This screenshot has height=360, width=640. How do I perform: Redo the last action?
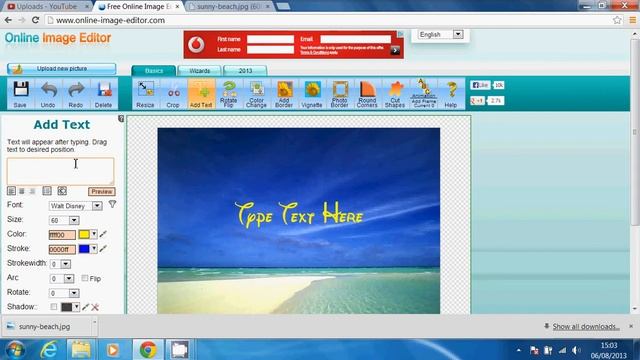pos(76,94)
